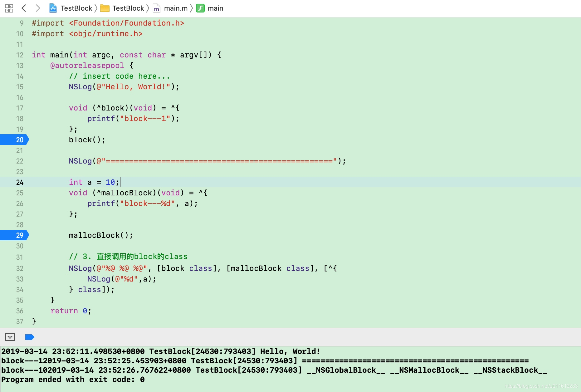581x392 pixels.
Task: Toggle the breakpoint on line 29
Action: point(15,235)
